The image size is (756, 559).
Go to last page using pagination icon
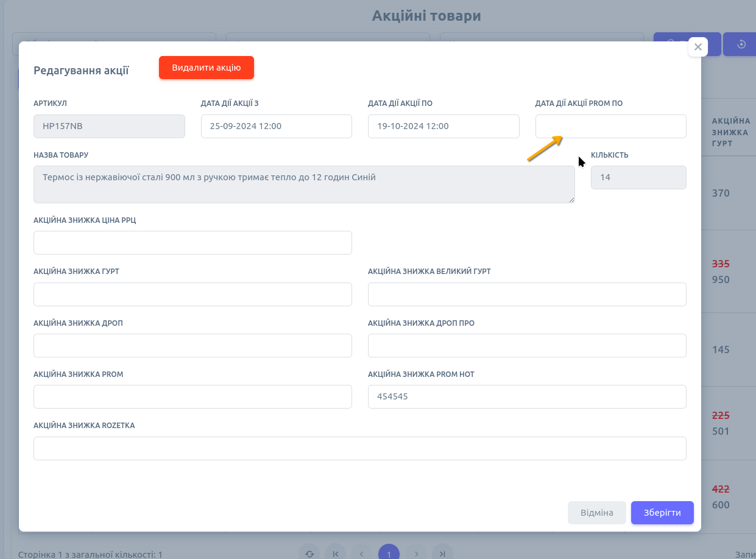coord(442,554)
